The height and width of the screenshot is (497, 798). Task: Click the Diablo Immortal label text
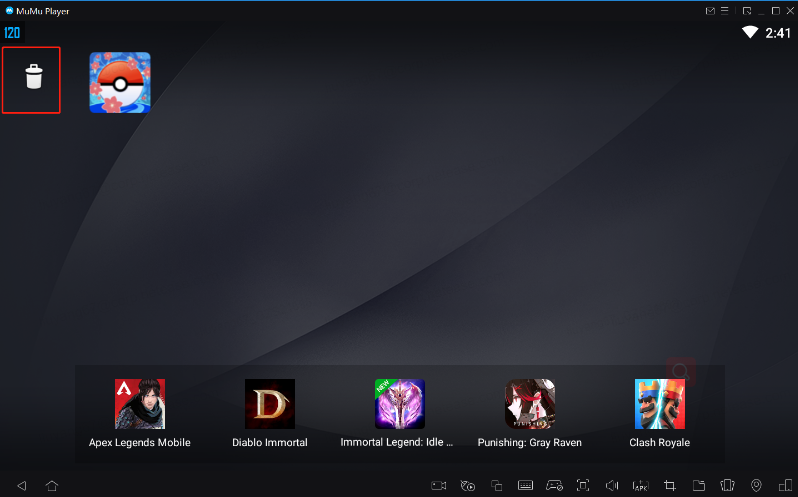[x=270, y=443]
